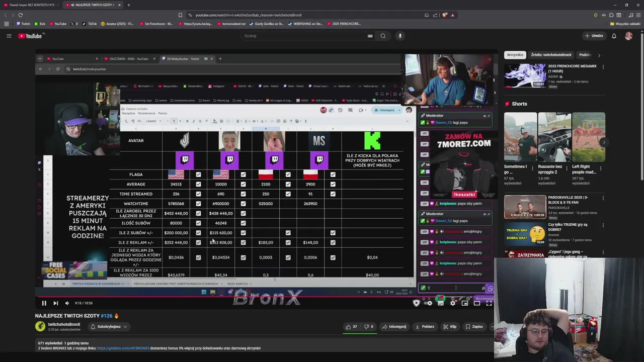Like the video with thumbs up
This screenshot has height=362, width=644.
351,326
